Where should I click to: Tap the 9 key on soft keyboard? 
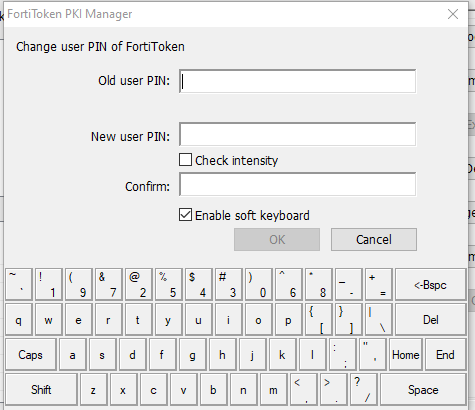pyautogui.click(x=79, y=284)
